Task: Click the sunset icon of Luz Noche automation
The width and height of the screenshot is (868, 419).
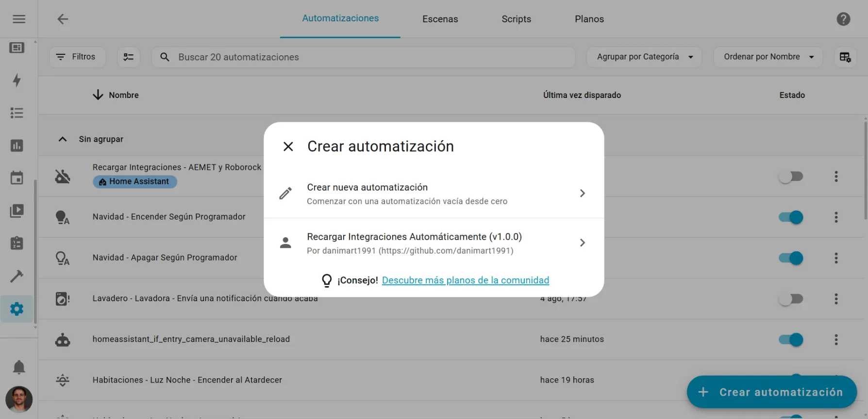Action: (x=63, y=380)
